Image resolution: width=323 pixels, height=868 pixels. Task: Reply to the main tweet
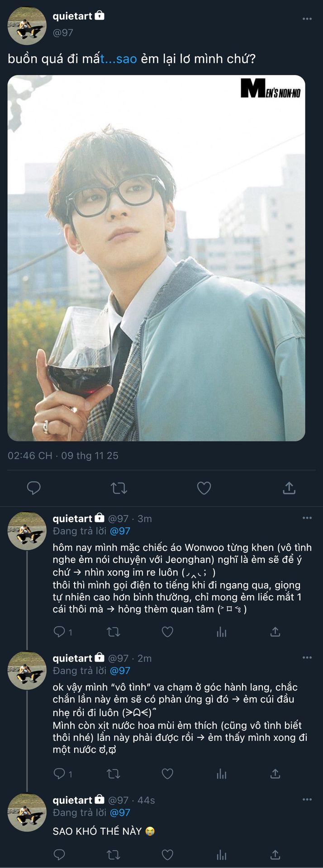(x=34, y=488)
